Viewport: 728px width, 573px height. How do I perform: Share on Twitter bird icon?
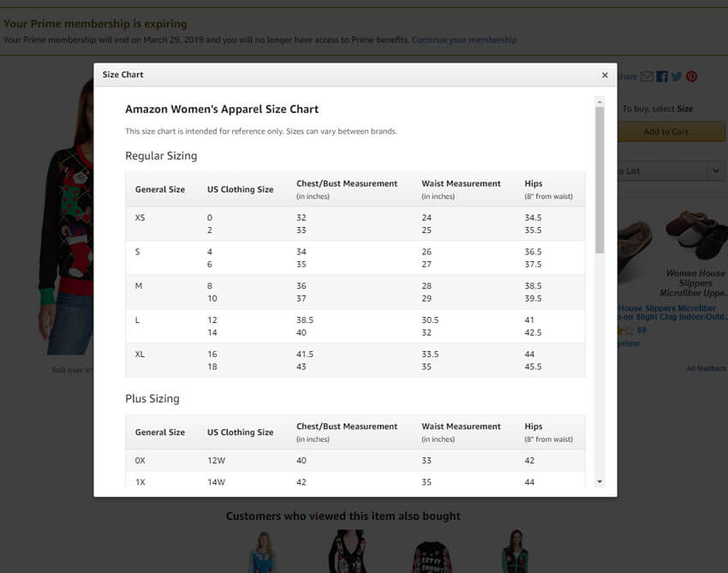[x=677, y=76]
